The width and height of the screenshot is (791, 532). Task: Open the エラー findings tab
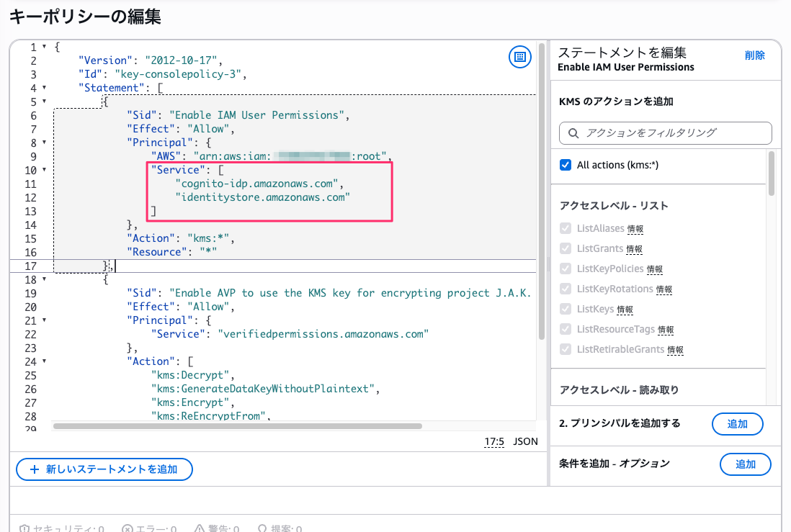(x=149, y=528)
